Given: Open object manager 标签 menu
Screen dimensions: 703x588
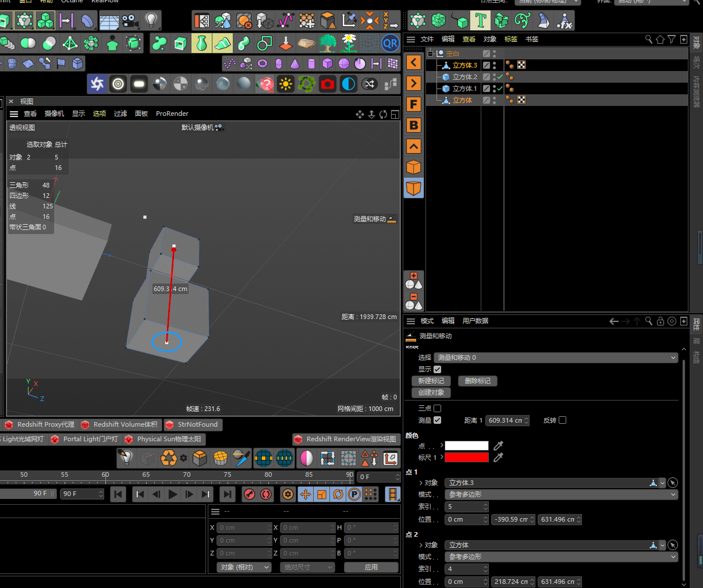Looking at the screenshot, I should point(511,39).
